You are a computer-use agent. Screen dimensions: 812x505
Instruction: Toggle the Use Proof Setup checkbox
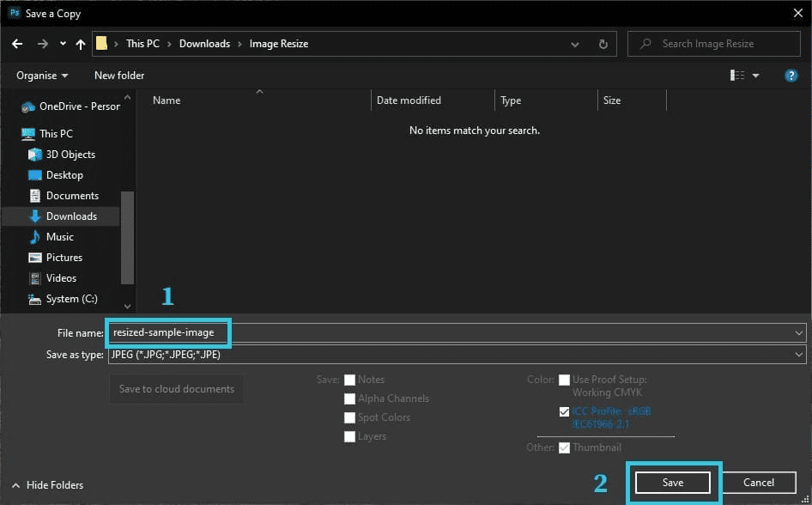(x=564, y=380)
